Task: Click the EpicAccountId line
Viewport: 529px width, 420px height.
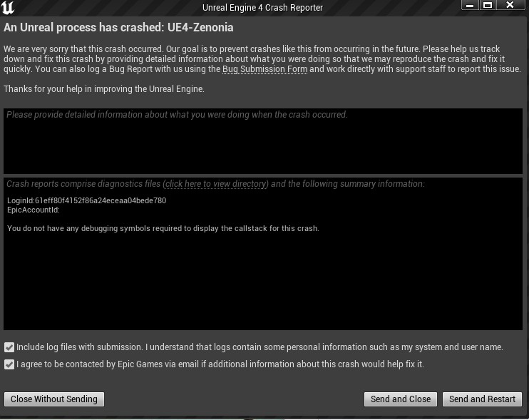Action: 33,210
